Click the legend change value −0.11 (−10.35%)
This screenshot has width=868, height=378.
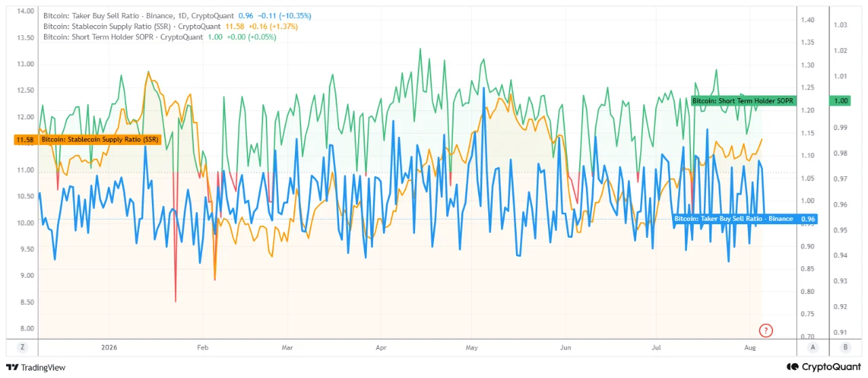283,15
